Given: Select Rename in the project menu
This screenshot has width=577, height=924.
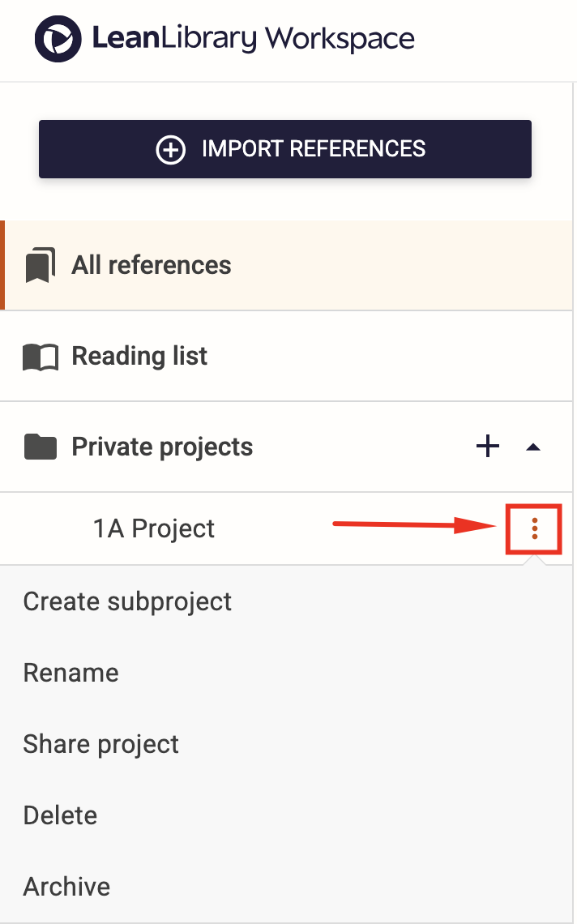Looking at the screenshot, I should point(71,673).
